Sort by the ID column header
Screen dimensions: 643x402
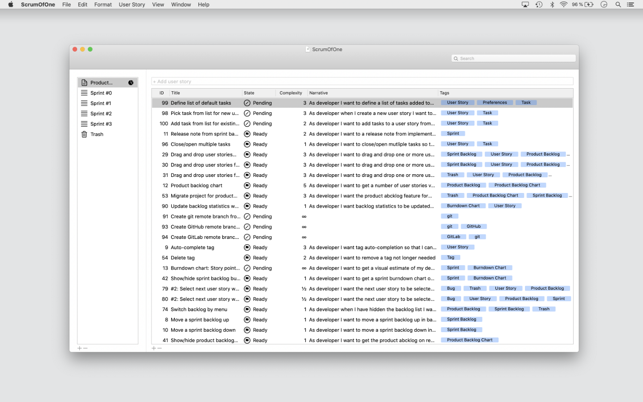(x=160, y=93)
